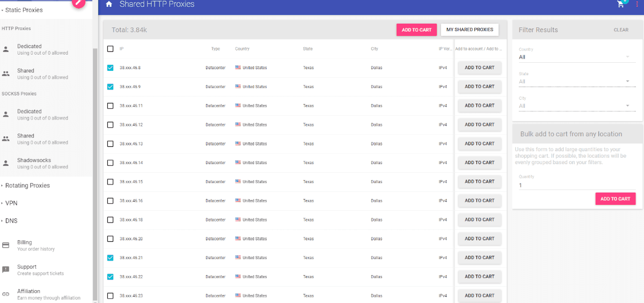Click the Country column header

point(242,49)
